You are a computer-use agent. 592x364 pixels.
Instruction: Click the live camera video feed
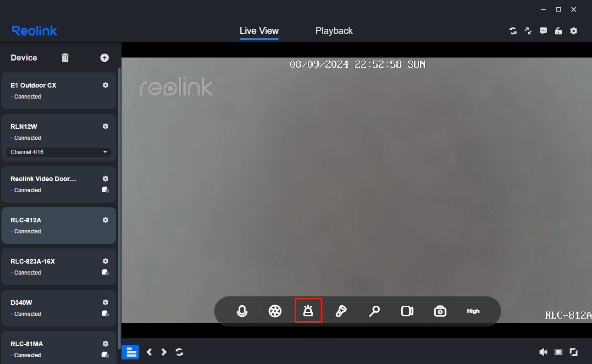point(357,190)
